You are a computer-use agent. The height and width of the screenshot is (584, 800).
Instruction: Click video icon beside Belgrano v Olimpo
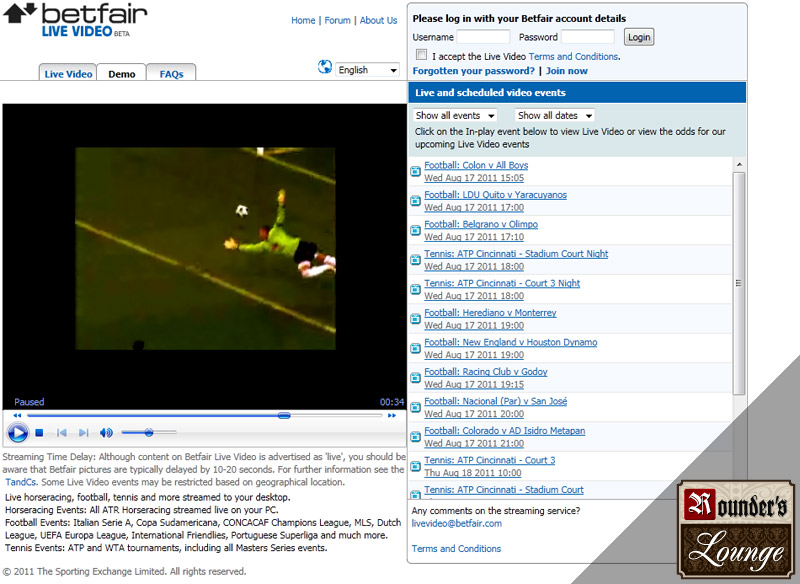click(415, 231)
